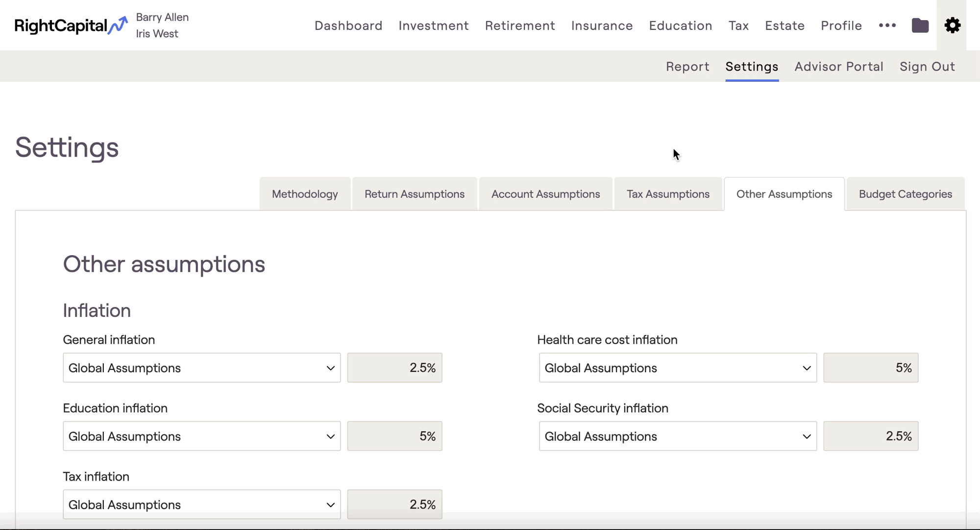Screen dimensions: 980x530
Task: Switch to Budget Categories tab
Action: click(x=906, y=194)
